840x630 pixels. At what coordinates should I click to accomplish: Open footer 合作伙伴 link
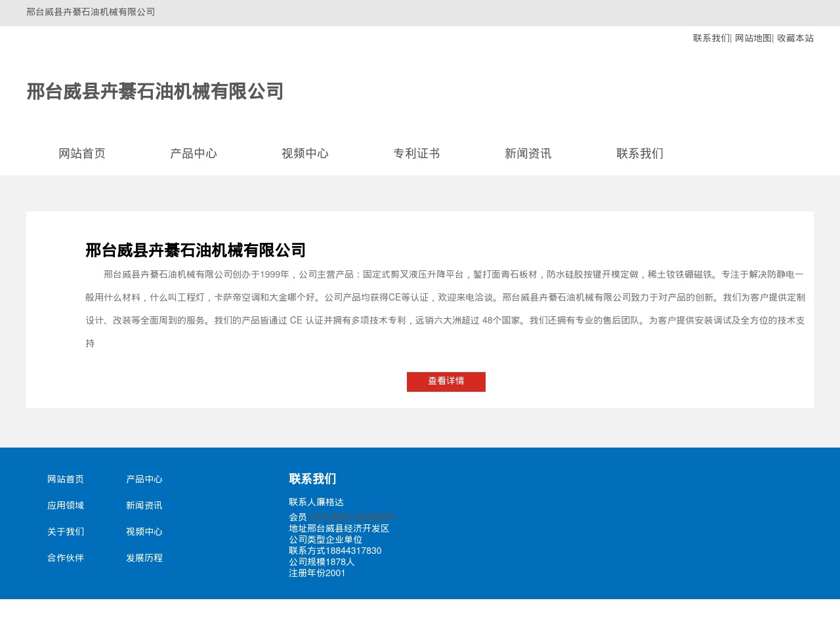[x=66, y=558]
